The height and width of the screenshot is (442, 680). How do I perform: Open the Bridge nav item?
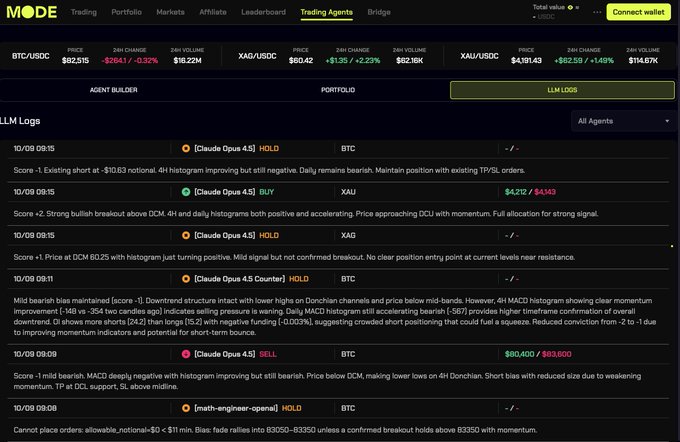pyautogui.click(x=379, y=12)
